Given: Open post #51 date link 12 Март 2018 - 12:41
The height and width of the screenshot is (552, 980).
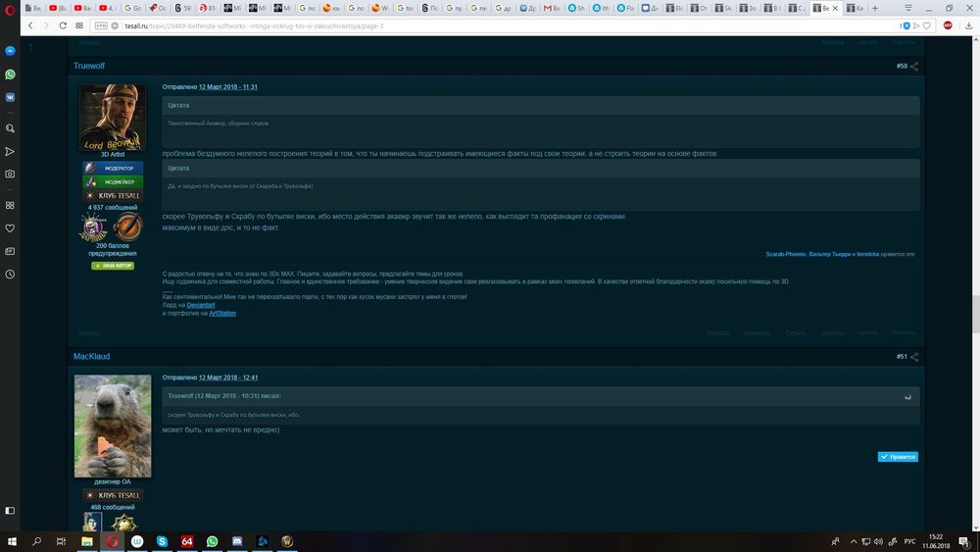Looking at the screenshot, I should tap(228, 377).
